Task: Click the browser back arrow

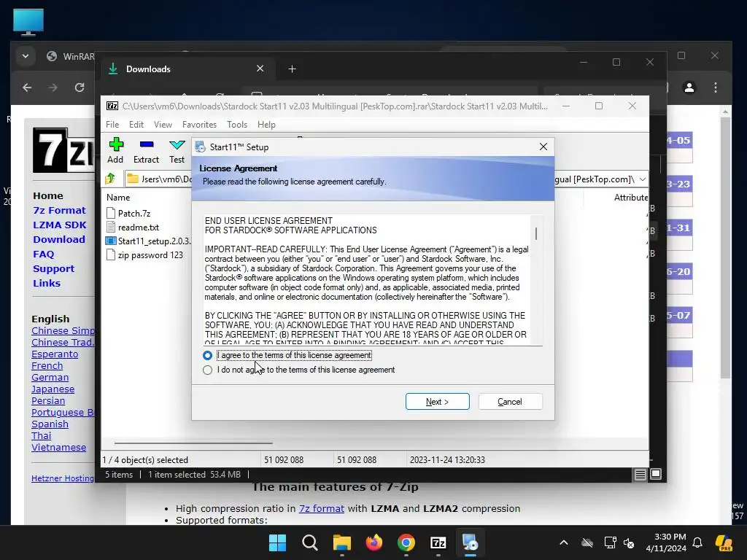Action: [x=27, y=87]
